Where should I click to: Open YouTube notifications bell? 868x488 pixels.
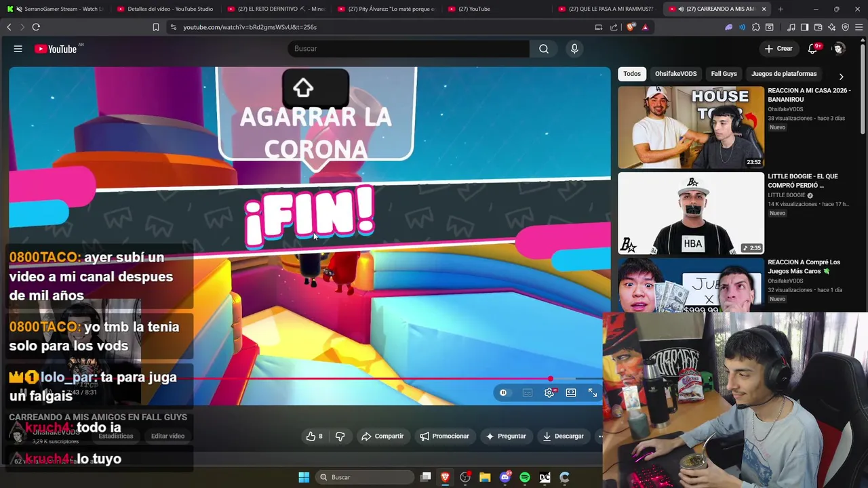tap(812, 49)
